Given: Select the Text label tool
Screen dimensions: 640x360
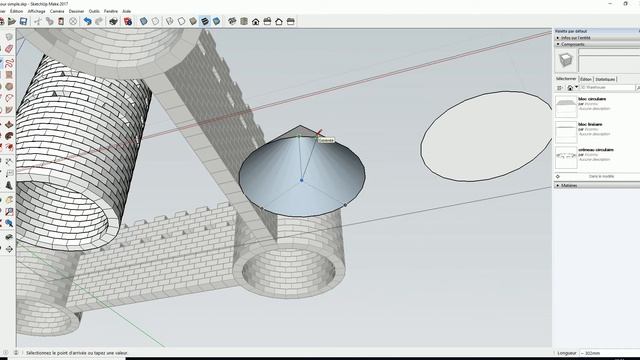Looking at the screenshot, I should [9, 174].
